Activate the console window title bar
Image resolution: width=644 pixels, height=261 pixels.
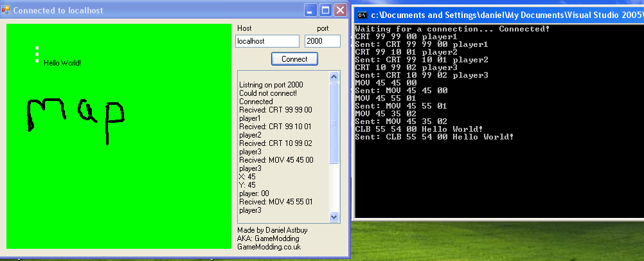[x=501, y=14]
